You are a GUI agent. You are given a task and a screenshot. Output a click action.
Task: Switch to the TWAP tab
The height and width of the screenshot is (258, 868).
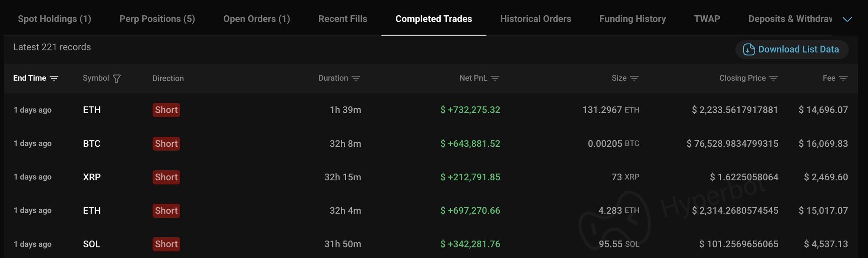coord(707,19)
